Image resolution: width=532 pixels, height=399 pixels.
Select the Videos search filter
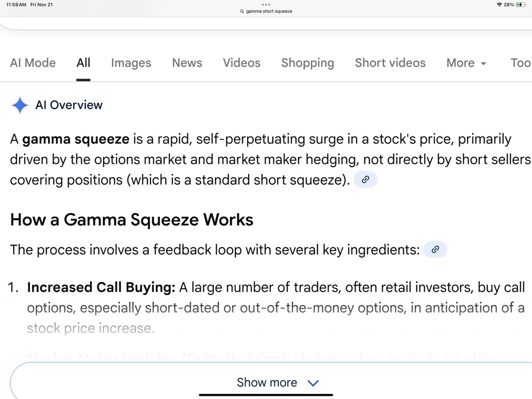242,63
